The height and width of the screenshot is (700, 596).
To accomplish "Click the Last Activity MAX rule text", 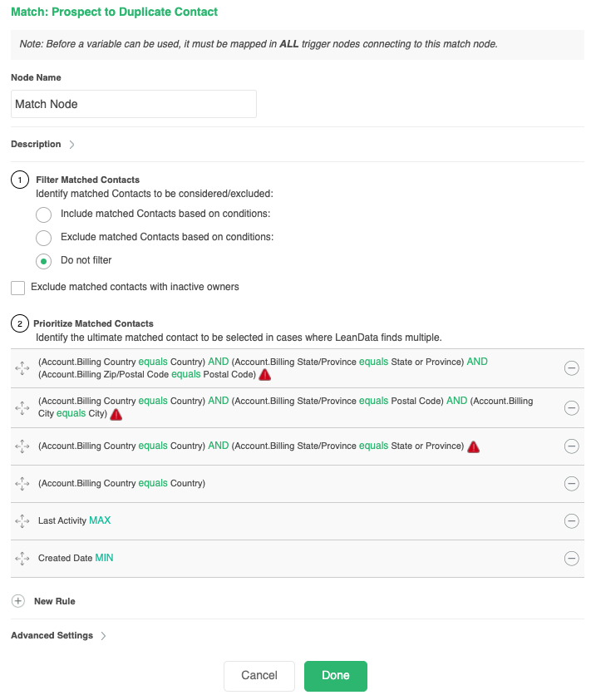I will tap(74, 520).
